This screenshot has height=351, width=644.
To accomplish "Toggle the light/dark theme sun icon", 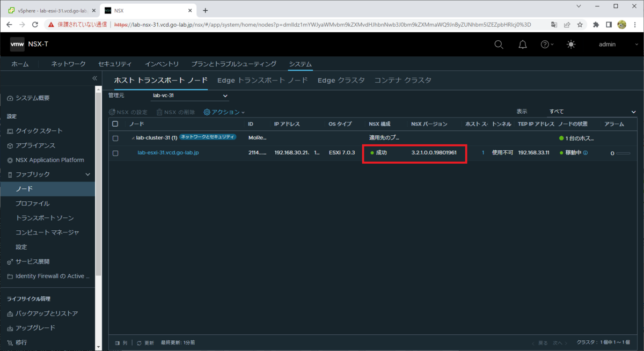I will point(571,45).
